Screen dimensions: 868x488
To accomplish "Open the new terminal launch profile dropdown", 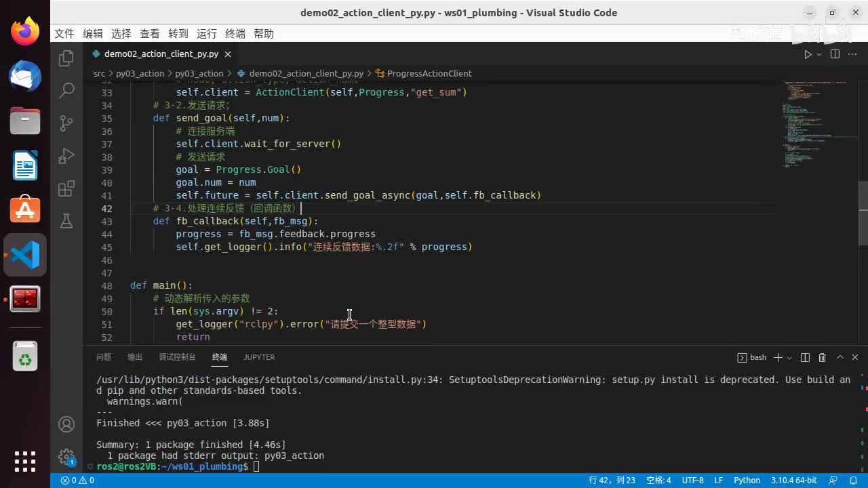I will [x=789, y=357].
